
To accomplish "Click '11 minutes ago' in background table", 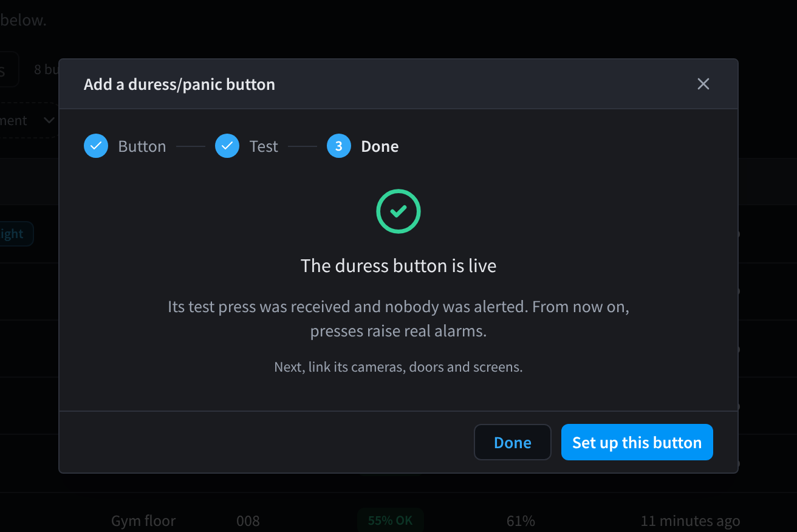I will (690, 521).
